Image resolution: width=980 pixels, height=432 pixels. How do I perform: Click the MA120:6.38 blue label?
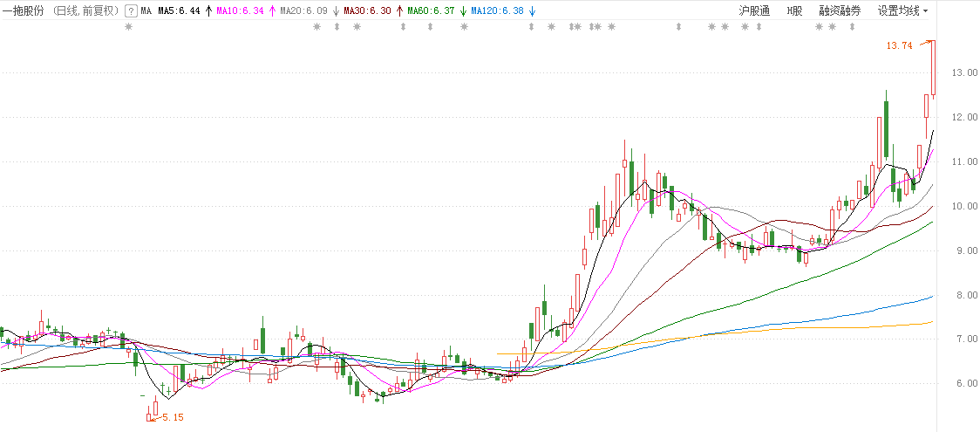[x=499, y=11]
